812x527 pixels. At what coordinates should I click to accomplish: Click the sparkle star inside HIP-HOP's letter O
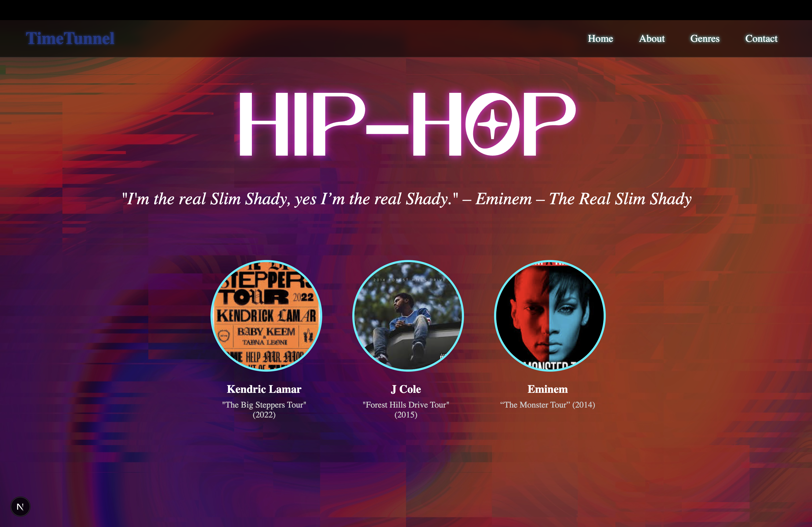492,124
